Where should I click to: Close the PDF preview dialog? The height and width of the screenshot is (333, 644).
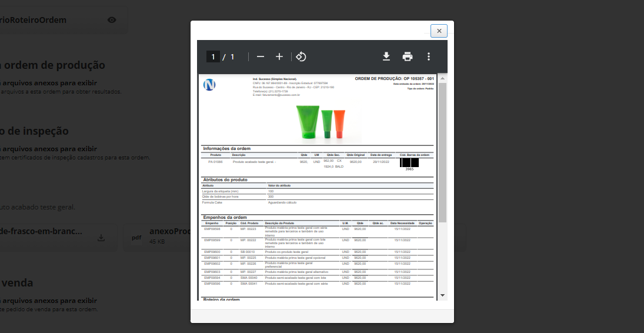pos(439,31)
